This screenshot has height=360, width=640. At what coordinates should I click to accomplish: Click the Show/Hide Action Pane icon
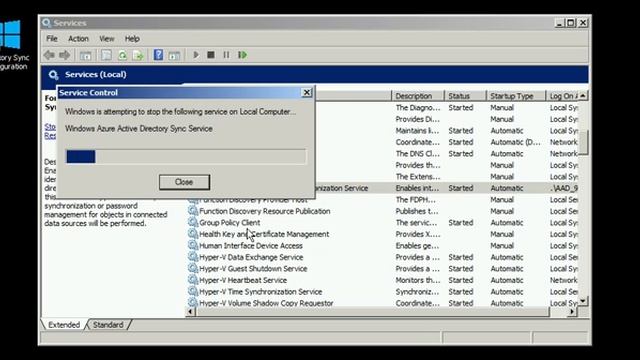coord(174,55)
